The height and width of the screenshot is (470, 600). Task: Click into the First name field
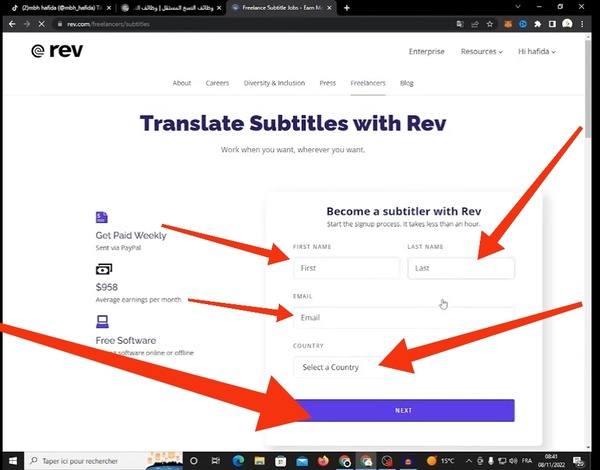coord(346,268)
